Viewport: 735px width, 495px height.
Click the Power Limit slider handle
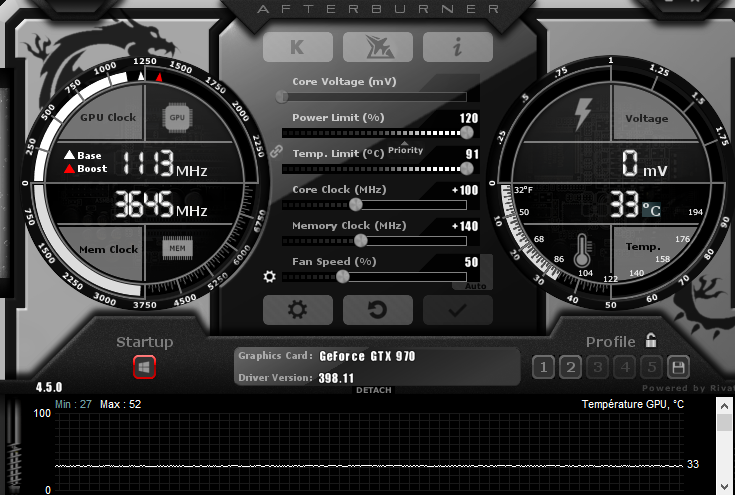[467, 133]
